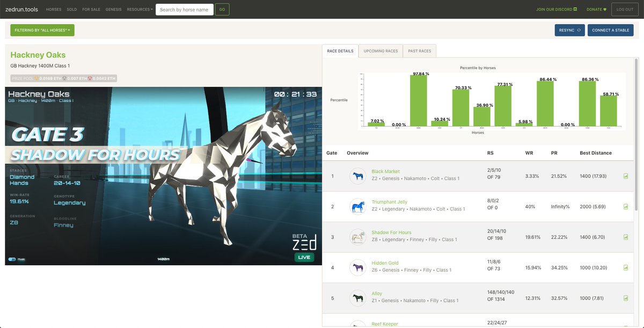
Task: Click Shadow For Hours horse avatar icon
Action: (x=357, y=237)
